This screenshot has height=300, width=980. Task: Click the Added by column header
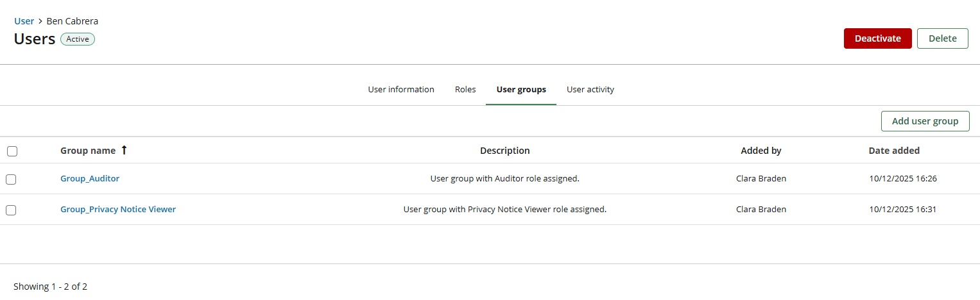point(761,151)
